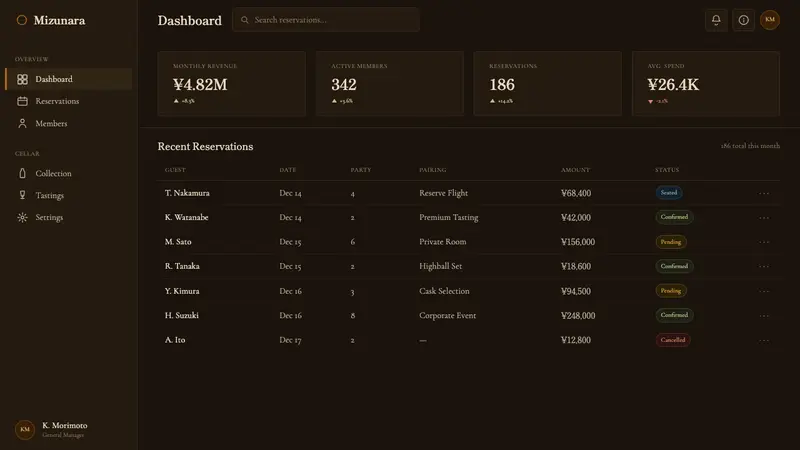The width and height of the screenshot is (800, 450).
Task: Select guest name M. Sato
Action: click(x=178, y=242)
